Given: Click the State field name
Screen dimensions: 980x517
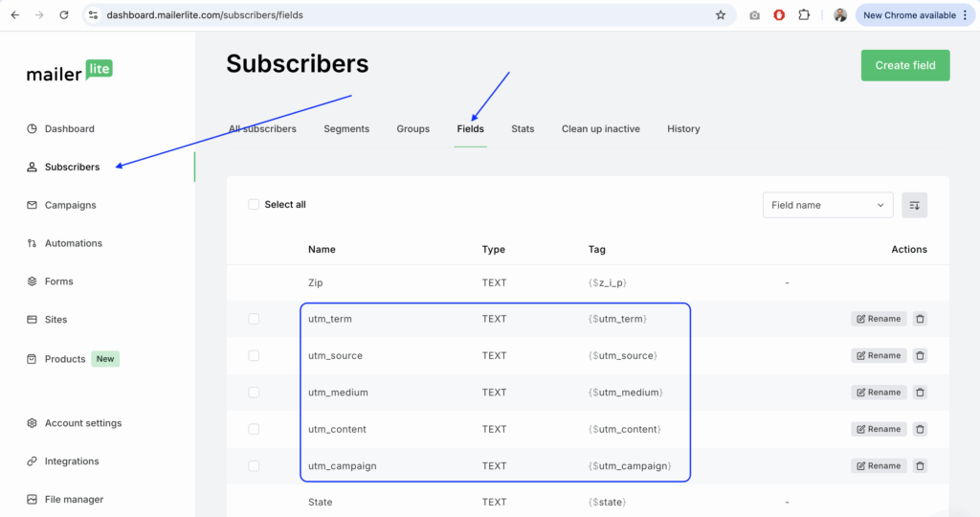Looking at the screenshot, I should (x=320, y=502).
